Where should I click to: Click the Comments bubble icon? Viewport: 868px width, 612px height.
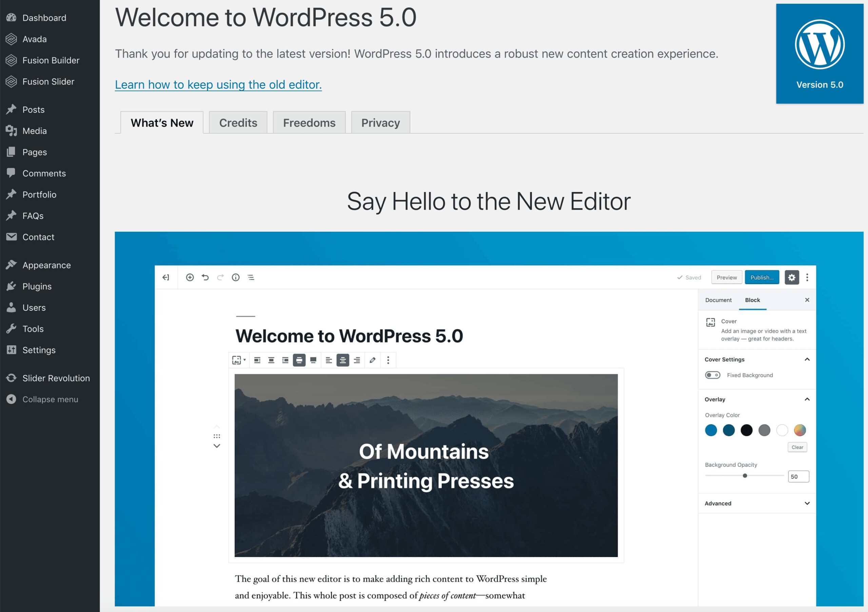point(11,173)
